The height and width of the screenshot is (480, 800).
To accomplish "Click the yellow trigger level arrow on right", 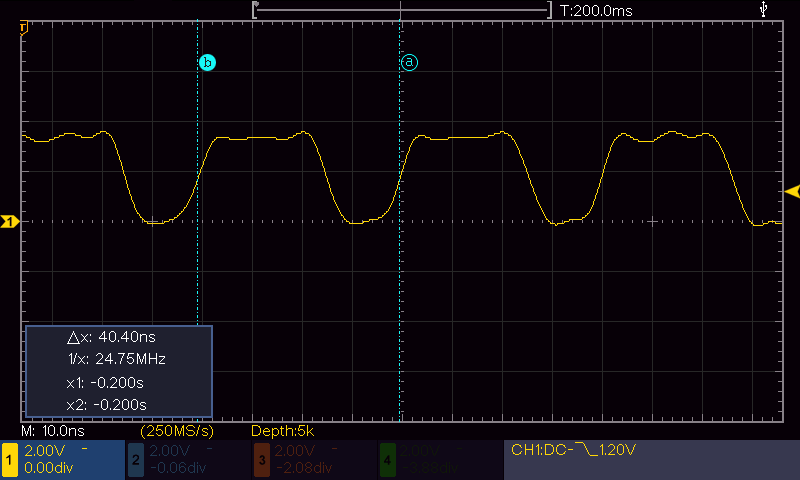I will click(x=792, y=191).
